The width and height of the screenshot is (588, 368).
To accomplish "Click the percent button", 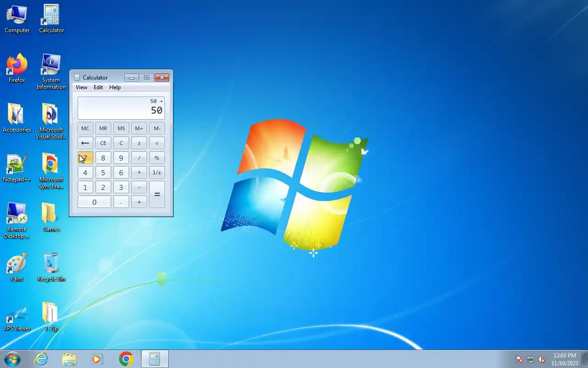I will [157, 158].
